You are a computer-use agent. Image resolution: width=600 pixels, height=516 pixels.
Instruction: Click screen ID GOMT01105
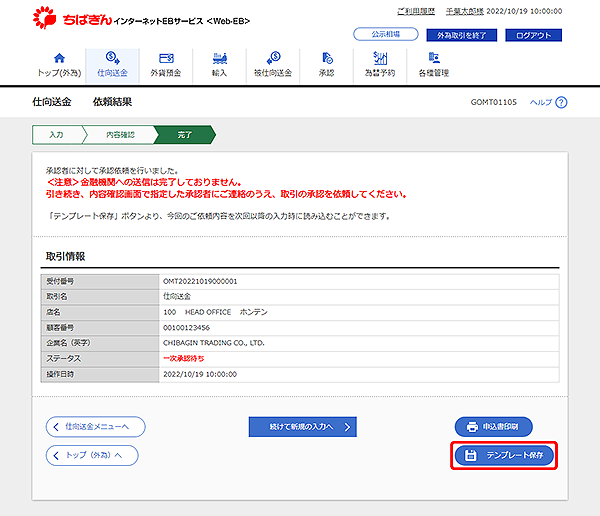[494, 102]
